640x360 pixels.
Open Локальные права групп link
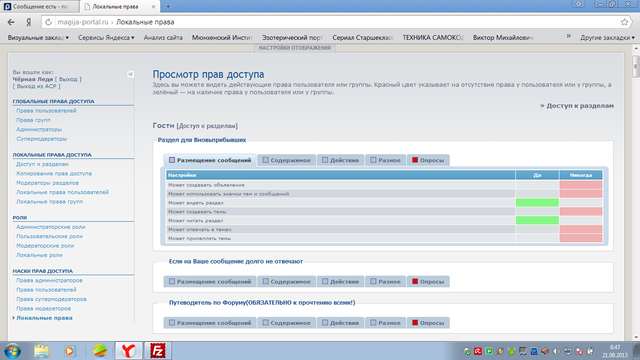click(x=49, y=202)
